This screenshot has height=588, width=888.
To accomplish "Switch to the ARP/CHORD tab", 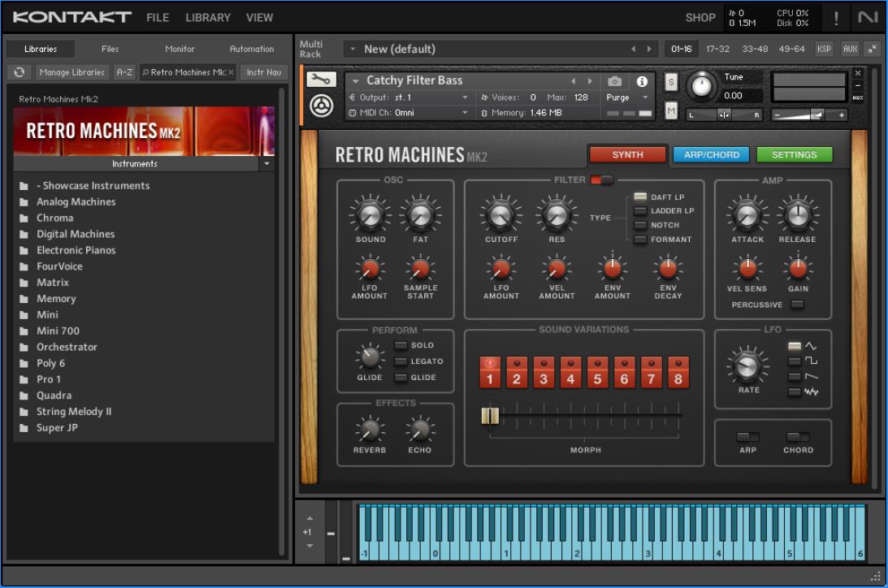I will pyautogui.click(x=711, y=154).
